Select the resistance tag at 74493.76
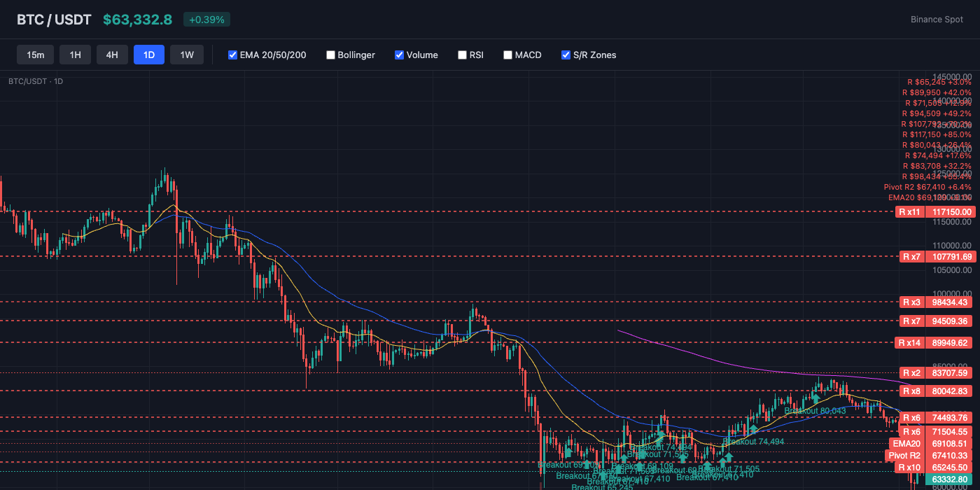Screen dimensions: 980x490 click(x=937, y=418)
